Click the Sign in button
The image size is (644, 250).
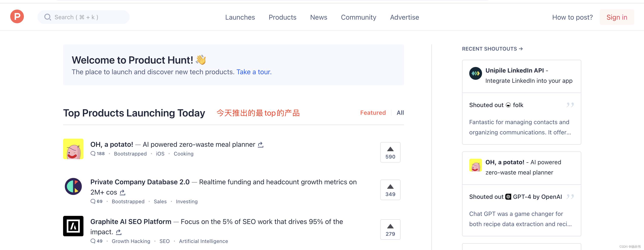(617, 17)
